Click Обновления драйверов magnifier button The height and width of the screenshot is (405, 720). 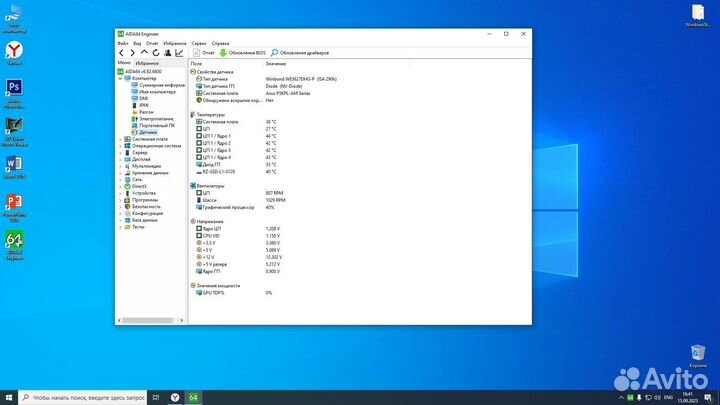tap(300, 53)
